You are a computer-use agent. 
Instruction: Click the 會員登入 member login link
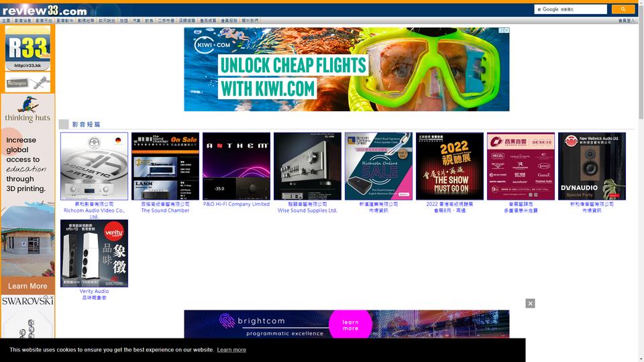[x=627, y=21]
